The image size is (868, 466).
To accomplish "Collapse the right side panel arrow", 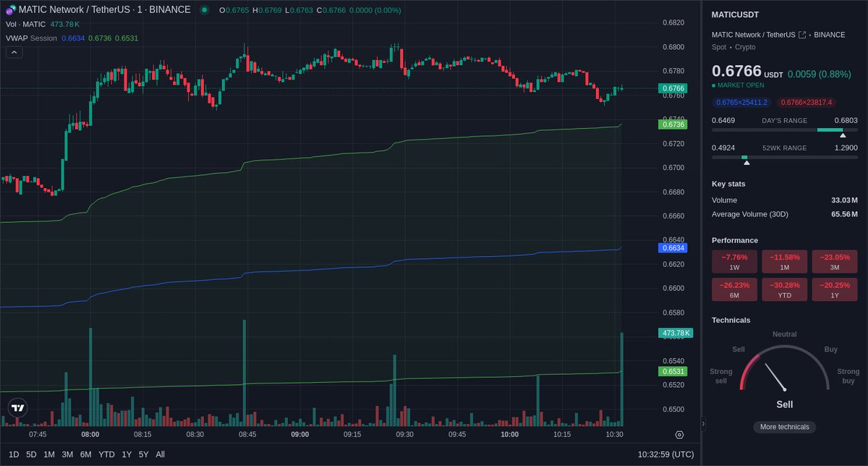I will (x=703, y=424).
